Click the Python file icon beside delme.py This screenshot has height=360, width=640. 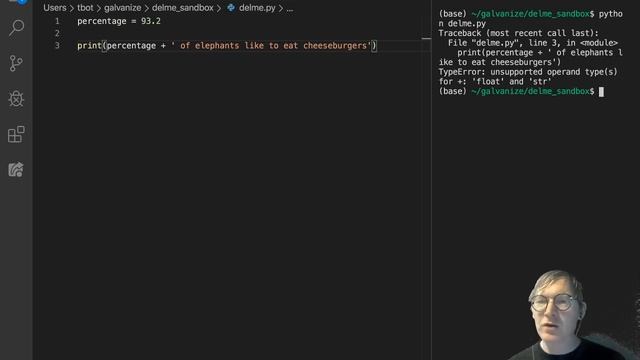(231, 7)
